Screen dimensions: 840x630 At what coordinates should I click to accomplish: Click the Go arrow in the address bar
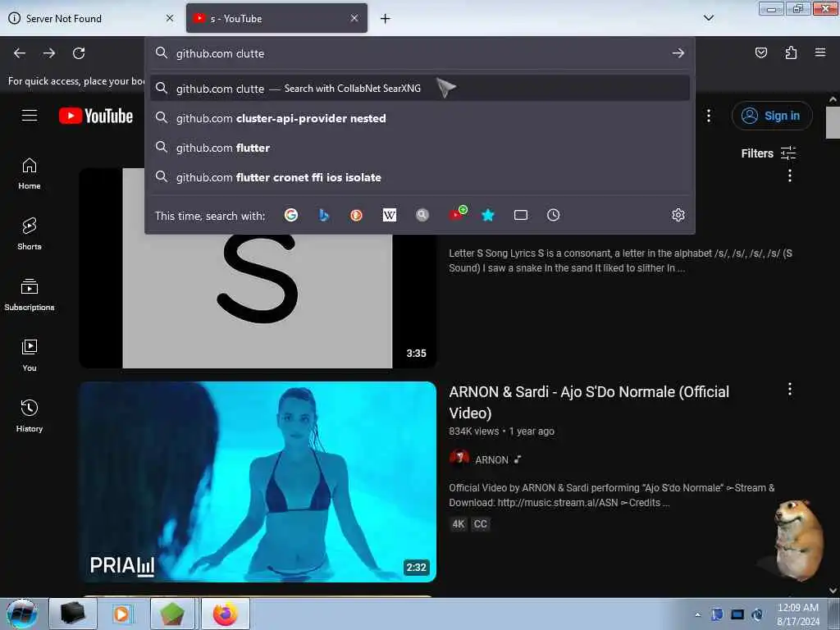678,53
